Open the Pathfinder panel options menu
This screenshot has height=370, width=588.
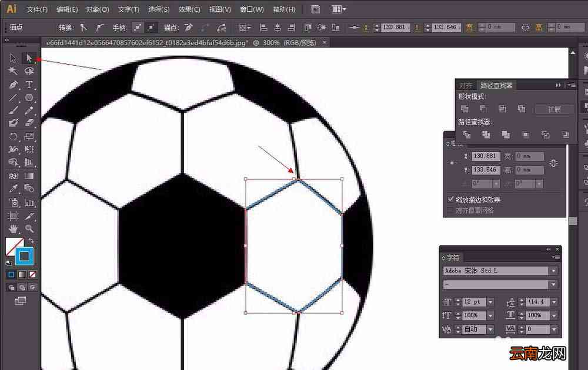[571, 85]
